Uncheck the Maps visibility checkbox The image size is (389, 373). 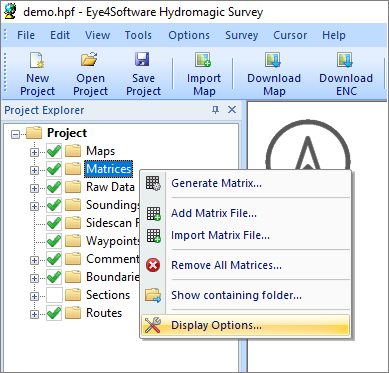click(x=54, y=151)
